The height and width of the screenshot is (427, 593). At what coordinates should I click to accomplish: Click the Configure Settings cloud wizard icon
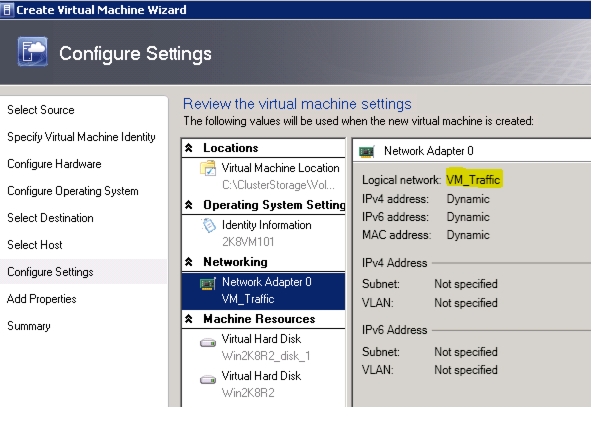pos(33,51)
